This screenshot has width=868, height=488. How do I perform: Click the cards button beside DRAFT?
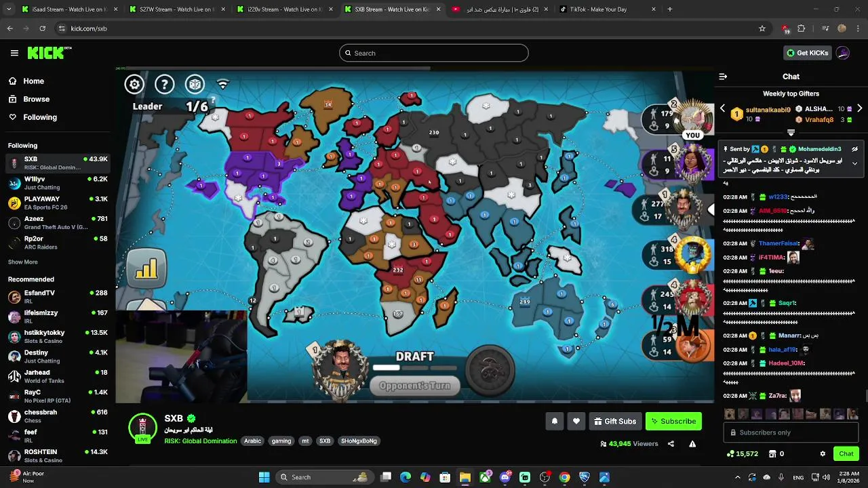point(490,371)
